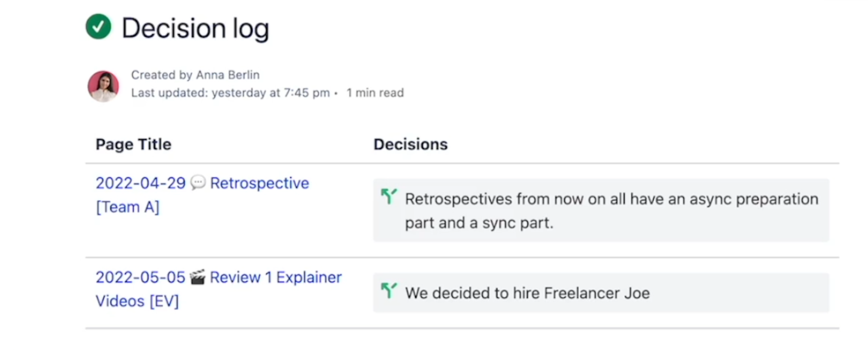Click the decision arrow icon beside Freelancer Joe
This screenshot has height=350, width=868.
click(x=388, y=291)
